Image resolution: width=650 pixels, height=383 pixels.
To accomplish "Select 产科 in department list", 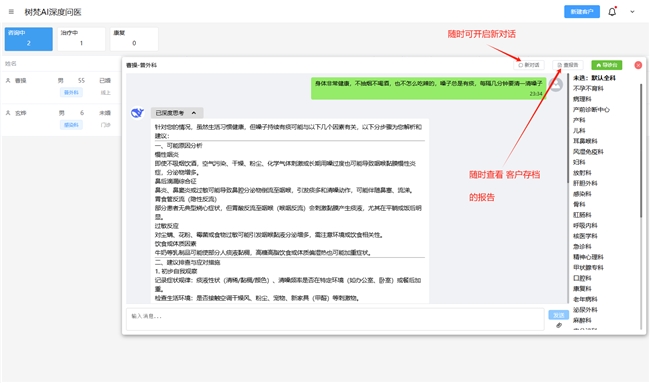I will 579,120.
